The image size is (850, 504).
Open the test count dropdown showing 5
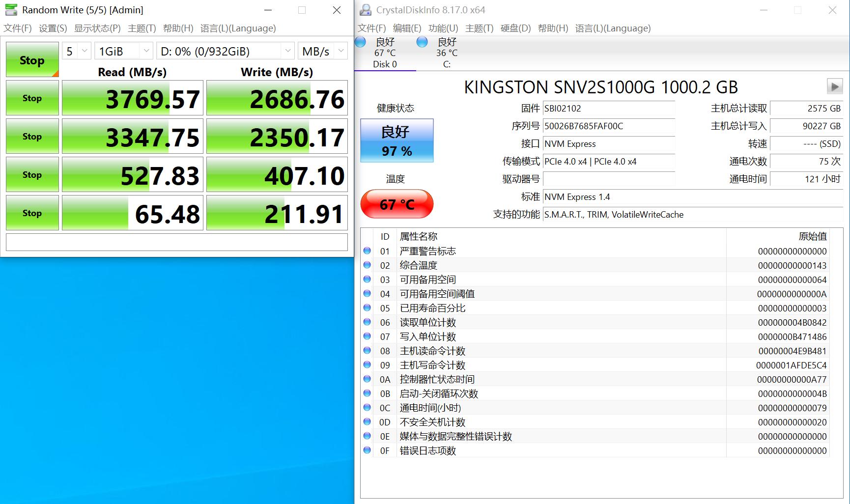coord(76,51)
